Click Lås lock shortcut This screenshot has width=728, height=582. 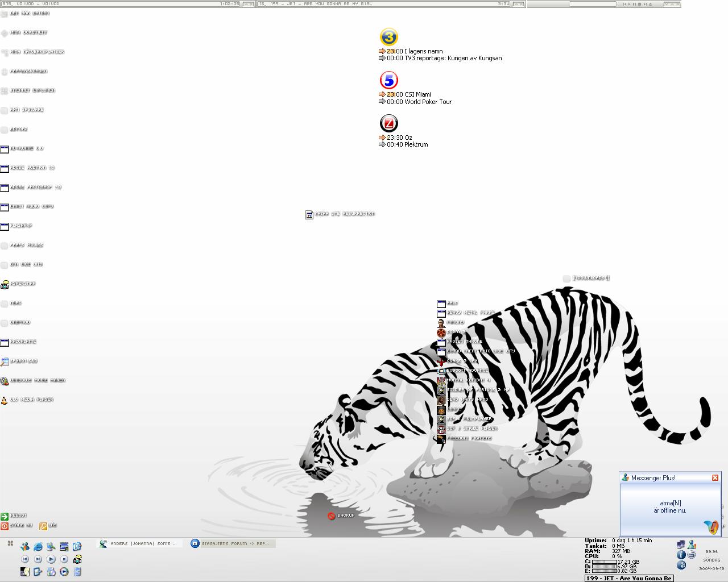(x=48, y=526)
